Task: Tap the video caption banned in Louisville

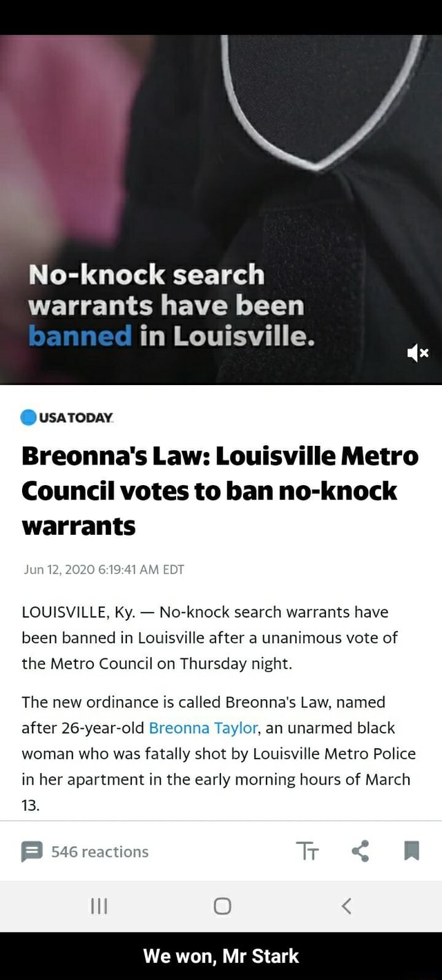Action: pyautogui.click(x=171, y=336)
